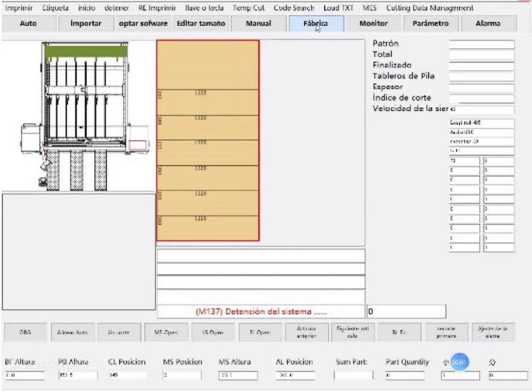The height and width of the screenshot is (392, 532).
Task: Click the MS Posicion value field
Action: tap(182, 376)
